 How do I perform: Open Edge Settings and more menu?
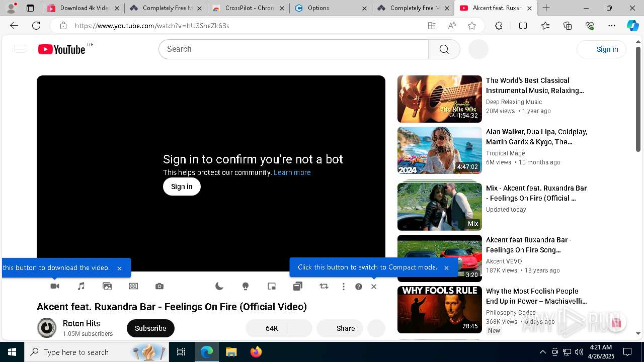(612, 26)
